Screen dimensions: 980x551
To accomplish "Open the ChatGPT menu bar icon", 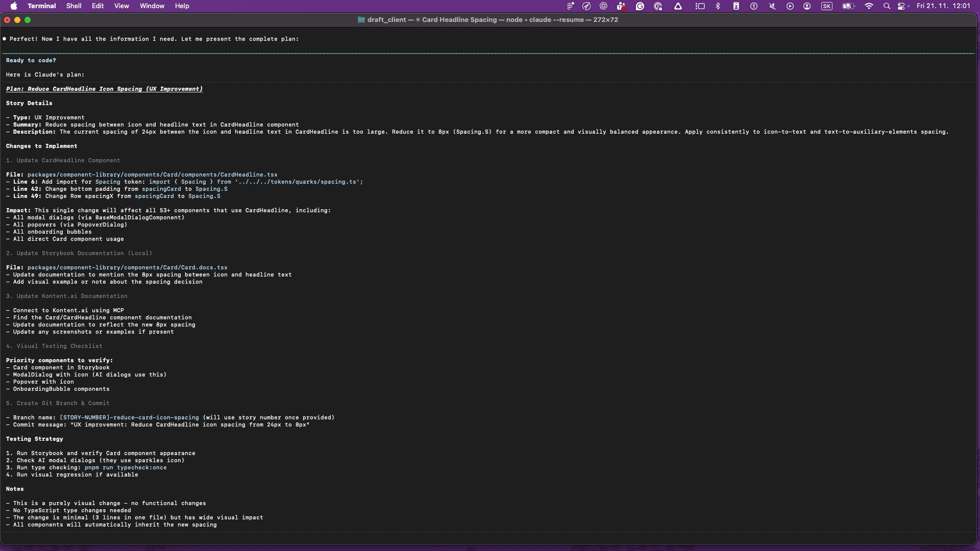I will coord(603,6).
